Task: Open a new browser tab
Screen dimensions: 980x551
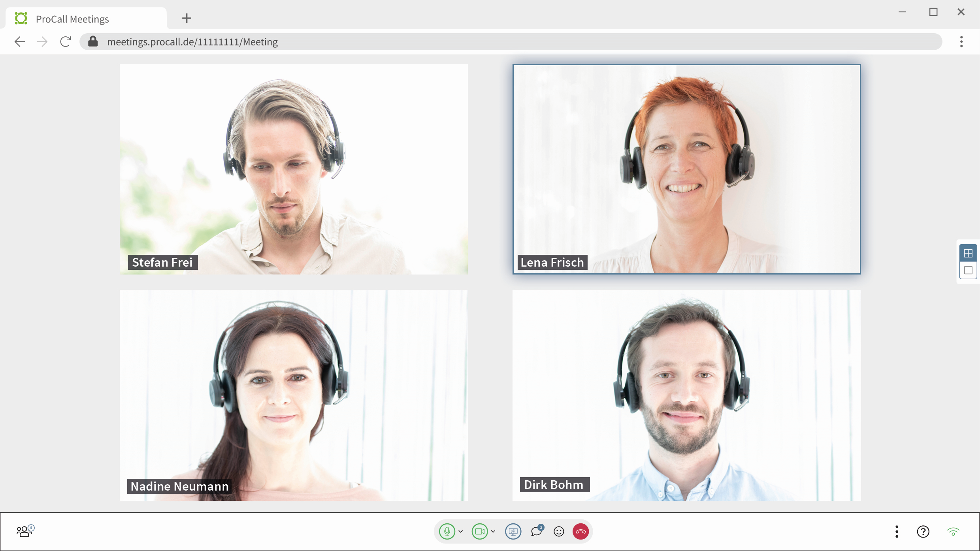Action: [187, 18]
